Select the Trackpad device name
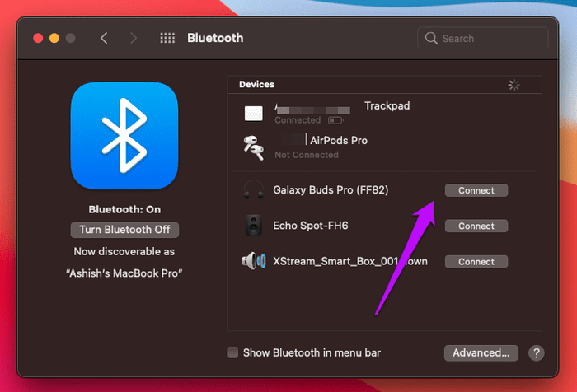 click(x=387, y=106)
